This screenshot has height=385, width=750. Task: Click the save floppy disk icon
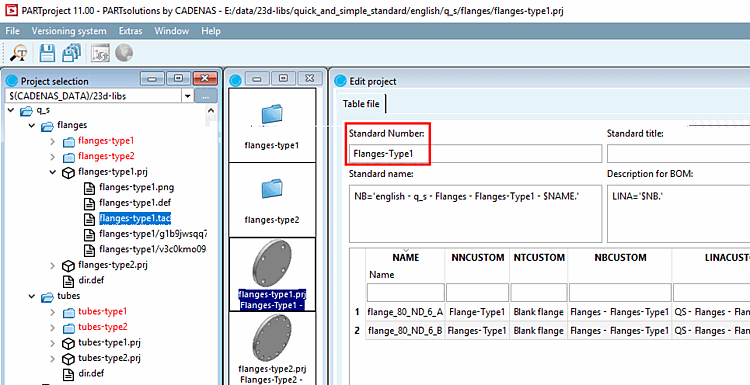(47, 53)
